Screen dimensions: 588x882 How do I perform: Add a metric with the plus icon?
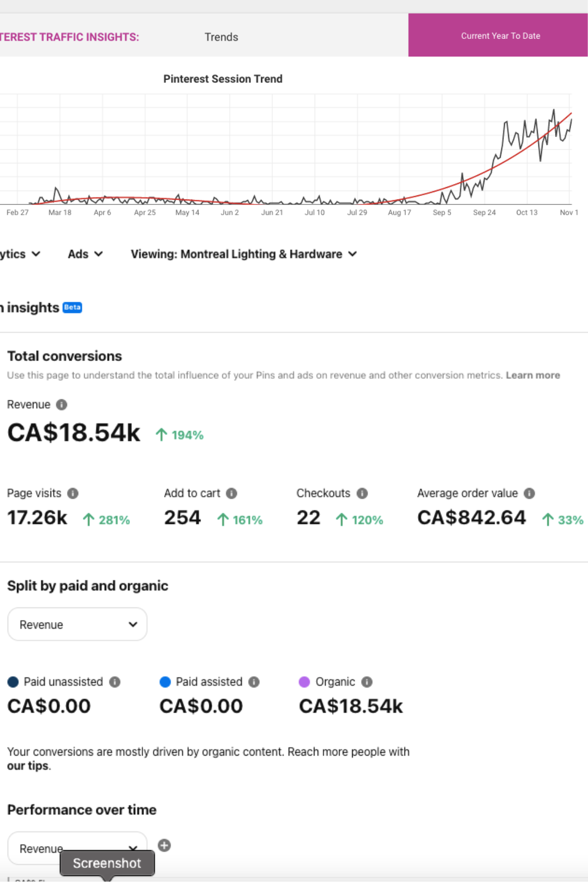[x=165, y=846]
